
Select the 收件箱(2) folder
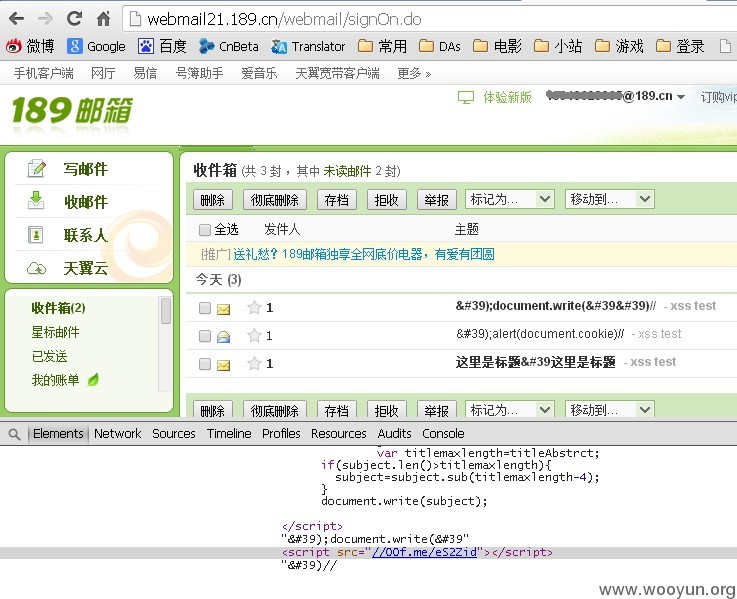(x=58, y=308)
